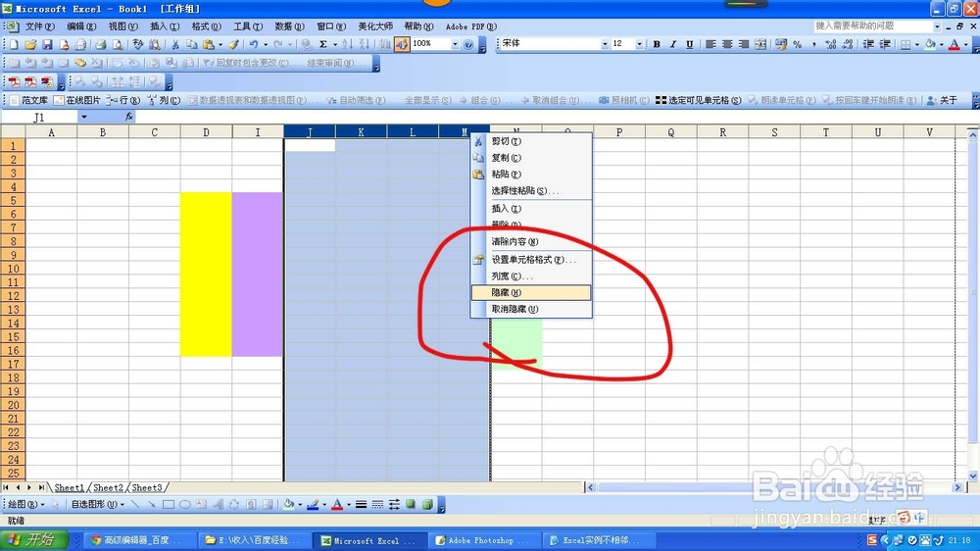Open the 数据 Data menu
The width and height of the screenshot is (980, 551).
click(x=289, y=26)
